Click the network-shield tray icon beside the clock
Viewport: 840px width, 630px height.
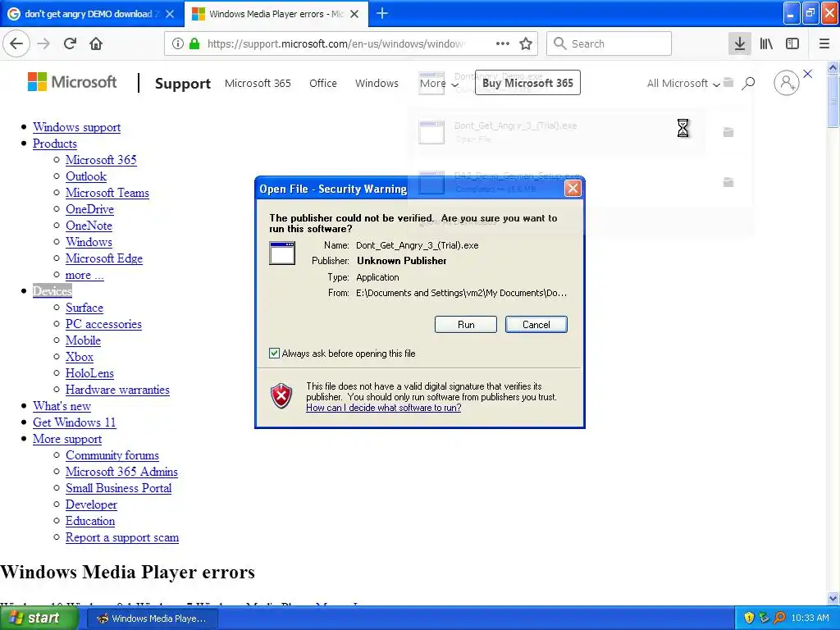pos(764,618)
